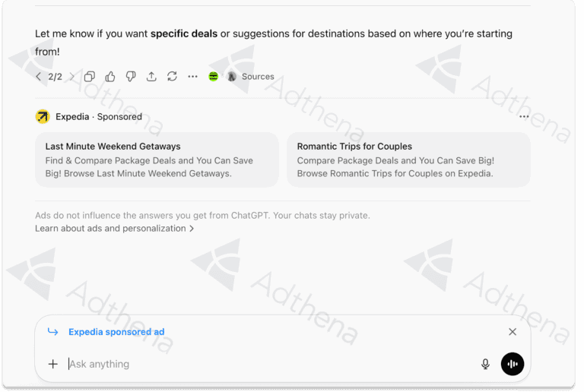This screenshot has width=584, height=392.
Task: Open more actions menu under the response
Action: pos(192,77)
